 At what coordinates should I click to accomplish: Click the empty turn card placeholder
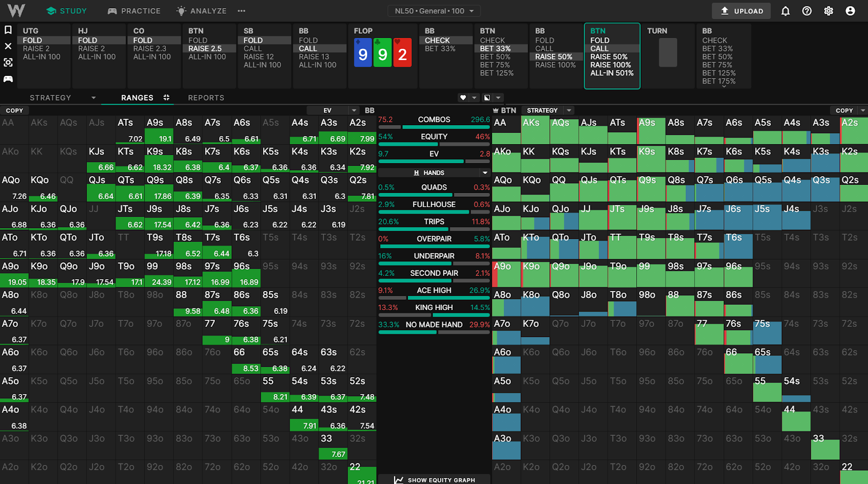point(668,53)
